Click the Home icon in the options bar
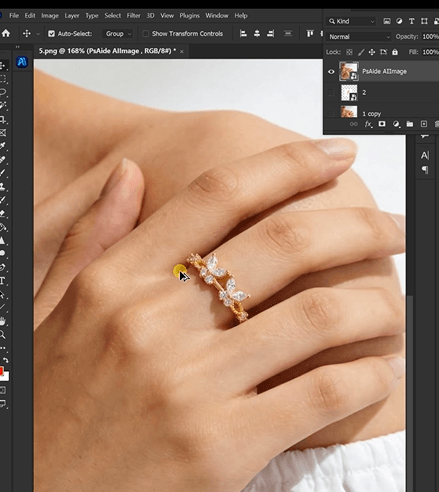Viewport: 439px width, 492px height. (6, 33)
